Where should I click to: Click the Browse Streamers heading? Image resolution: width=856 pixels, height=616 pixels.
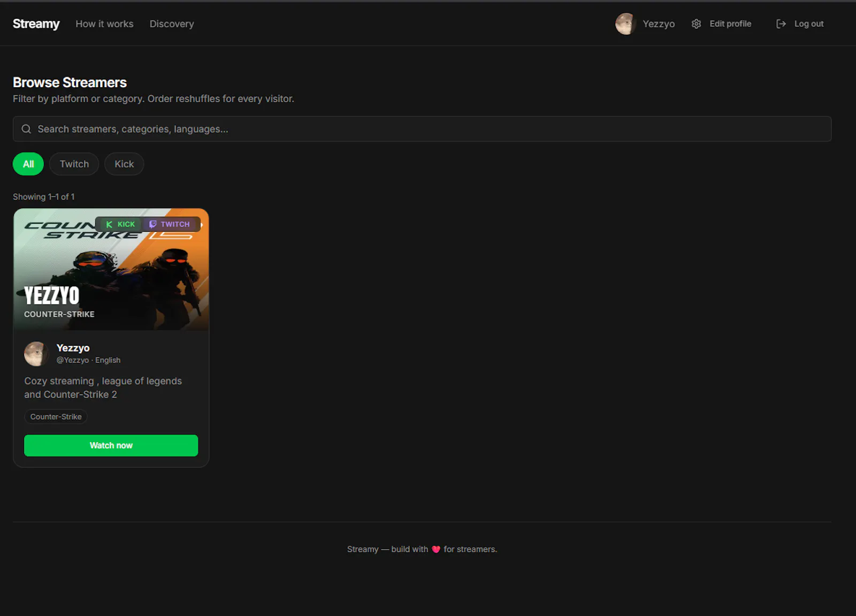point(70,82)
